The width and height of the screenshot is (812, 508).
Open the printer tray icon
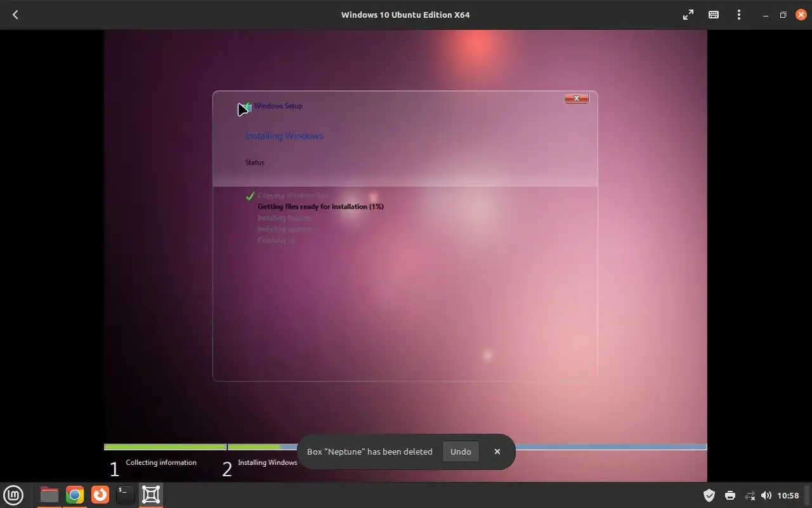(730, 495)
